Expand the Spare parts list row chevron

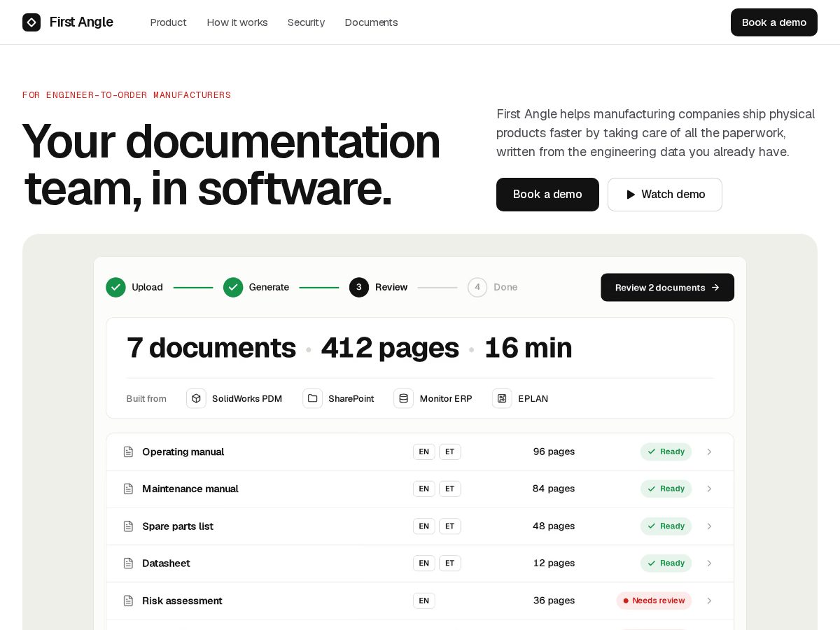pos(709,526)
